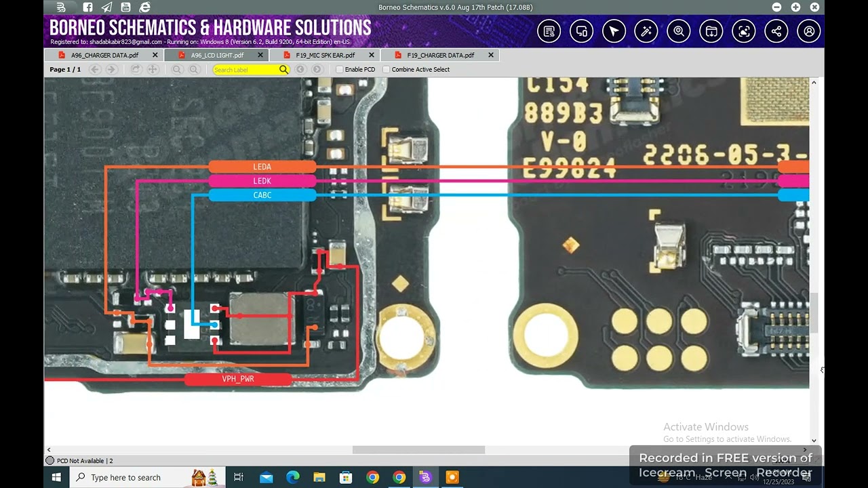Click the folder download icon
The image size is (868, 488).
(711, 31)
